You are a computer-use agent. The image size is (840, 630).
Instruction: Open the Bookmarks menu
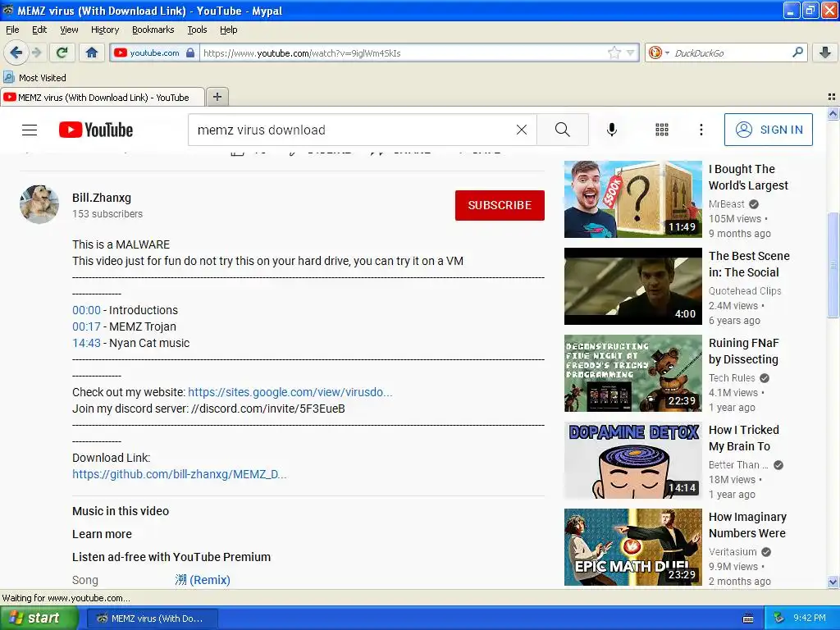click(x=153, y=30)
